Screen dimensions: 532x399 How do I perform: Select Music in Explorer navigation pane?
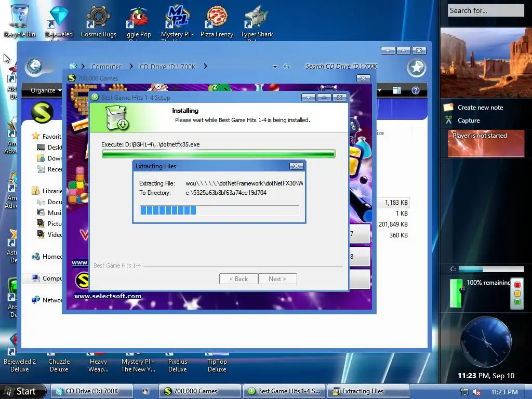49,212
